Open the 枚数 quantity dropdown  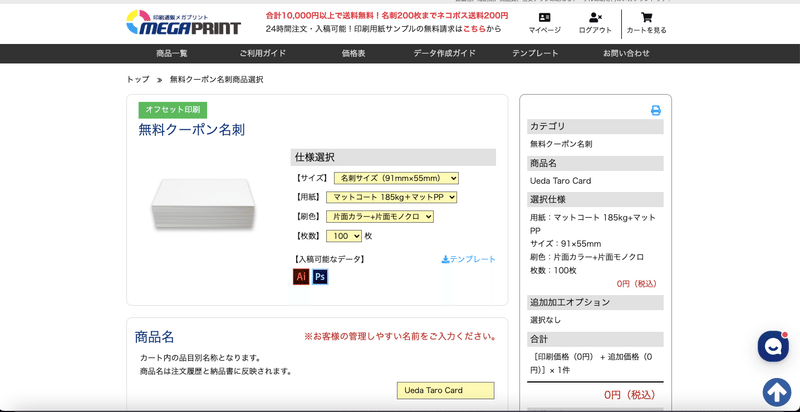[x=344, y=236]
